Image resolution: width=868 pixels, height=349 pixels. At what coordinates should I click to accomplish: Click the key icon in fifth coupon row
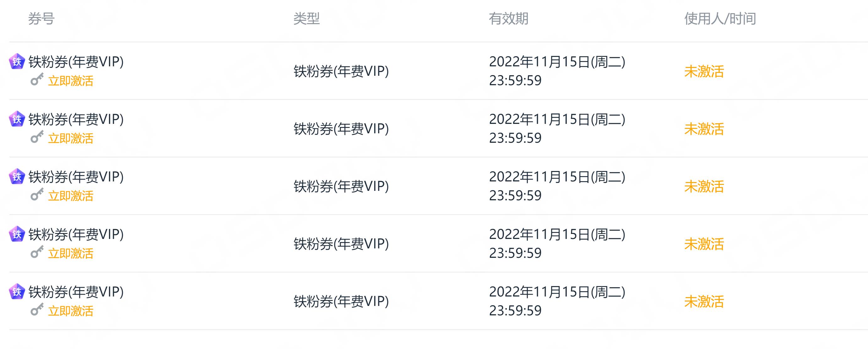(37, 309)
